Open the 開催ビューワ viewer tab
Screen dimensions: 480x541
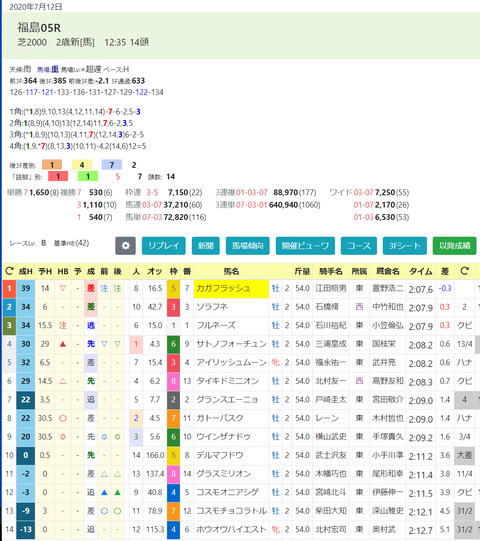click(305, 246)
